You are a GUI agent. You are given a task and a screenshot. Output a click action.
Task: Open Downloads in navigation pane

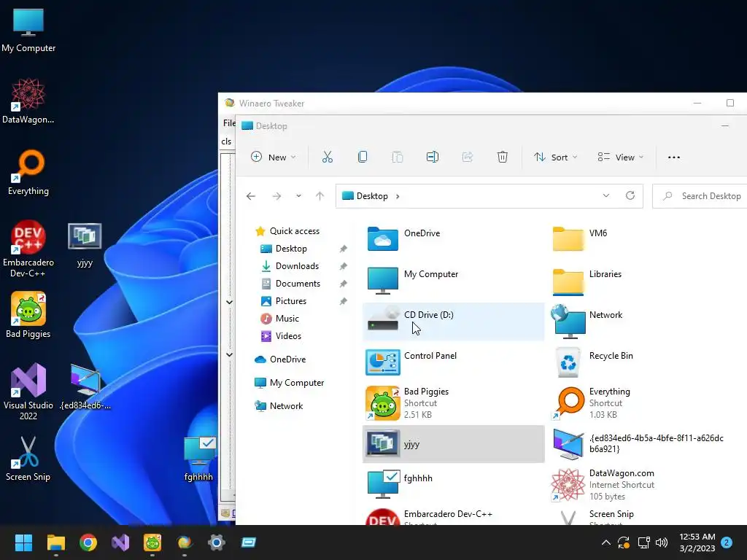(x=297, y=266)
